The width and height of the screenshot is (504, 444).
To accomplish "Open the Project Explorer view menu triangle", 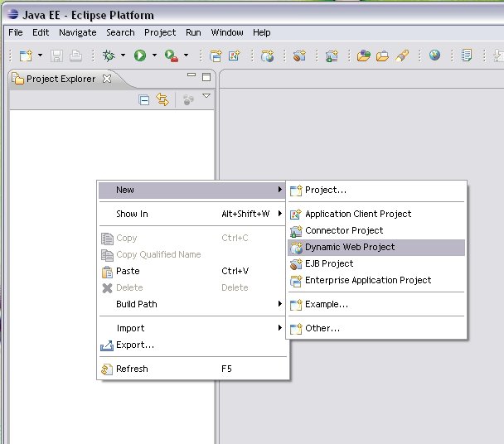I will coord(206,96).
